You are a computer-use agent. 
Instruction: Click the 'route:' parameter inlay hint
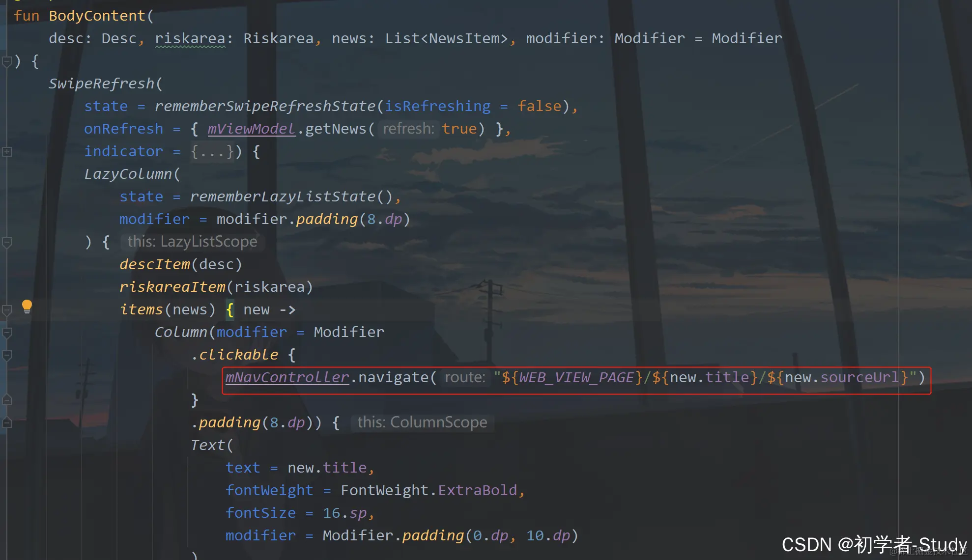pos(465,377)
